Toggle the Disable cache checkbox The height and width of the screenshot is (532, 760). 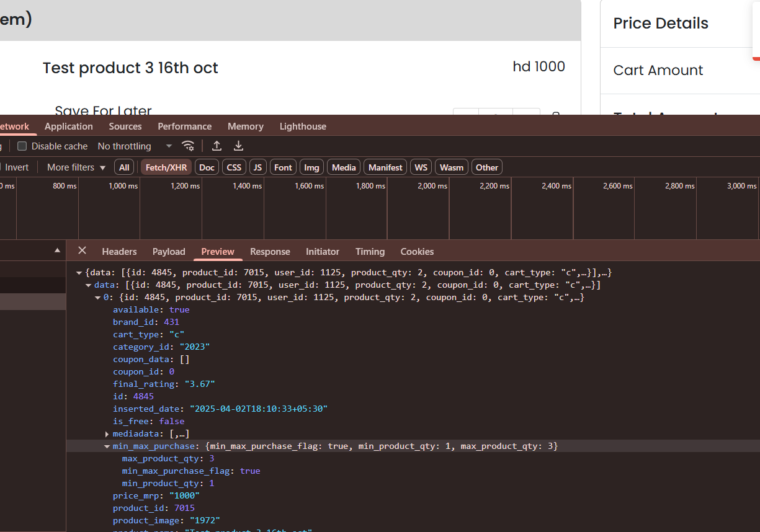point(22,146)
